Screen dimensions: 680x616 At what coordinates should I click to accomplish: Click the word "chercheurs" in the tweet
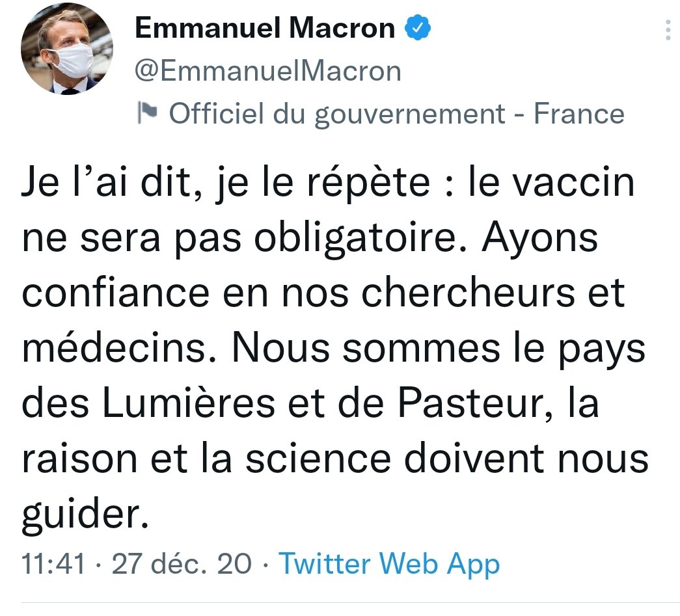click(x=467, y=293)
